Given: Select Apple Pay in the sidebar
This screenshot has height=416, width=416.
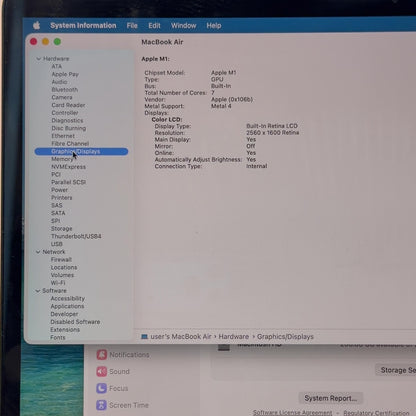Looking at the screenshot, I should [x=65, y=74].
